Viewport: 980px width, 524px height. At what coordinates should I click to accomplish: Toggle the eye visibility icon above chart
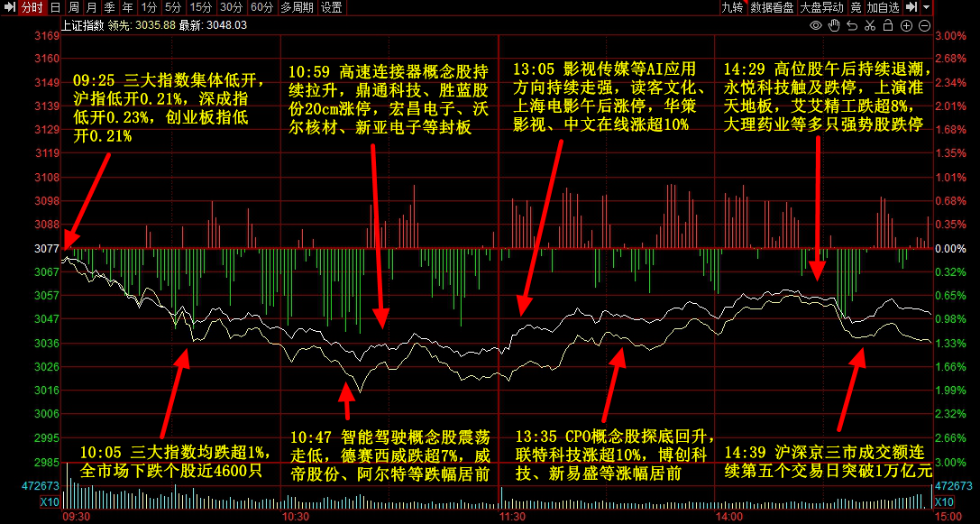816,25
